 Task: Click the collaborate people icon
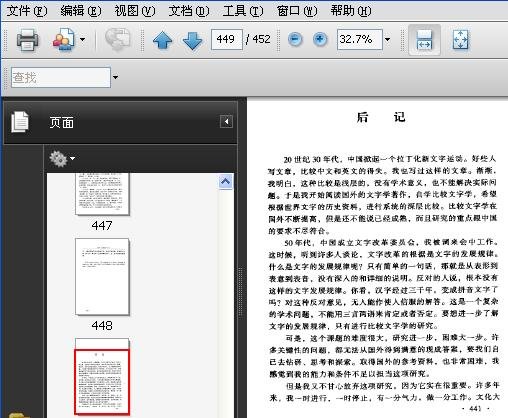click(64, 40)
